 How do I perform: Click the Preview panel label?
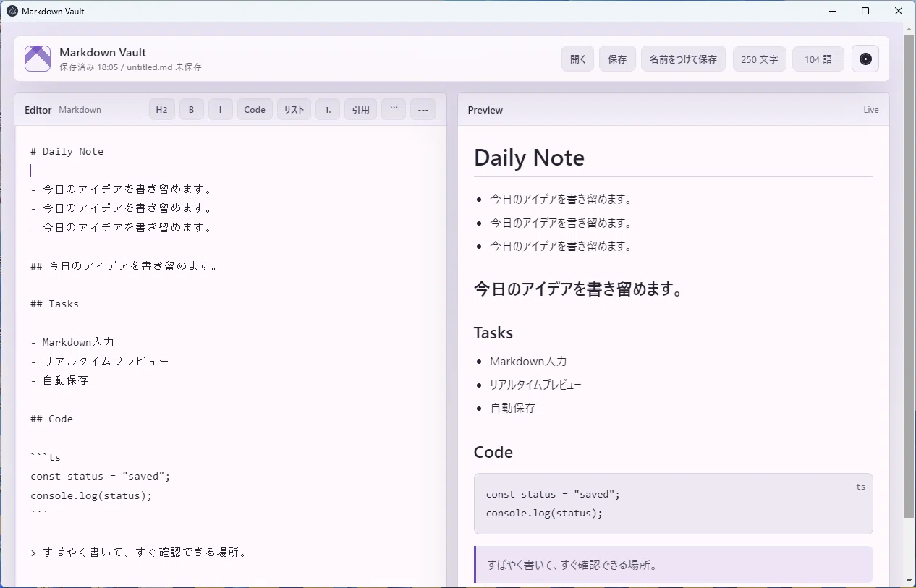(485, 110)
